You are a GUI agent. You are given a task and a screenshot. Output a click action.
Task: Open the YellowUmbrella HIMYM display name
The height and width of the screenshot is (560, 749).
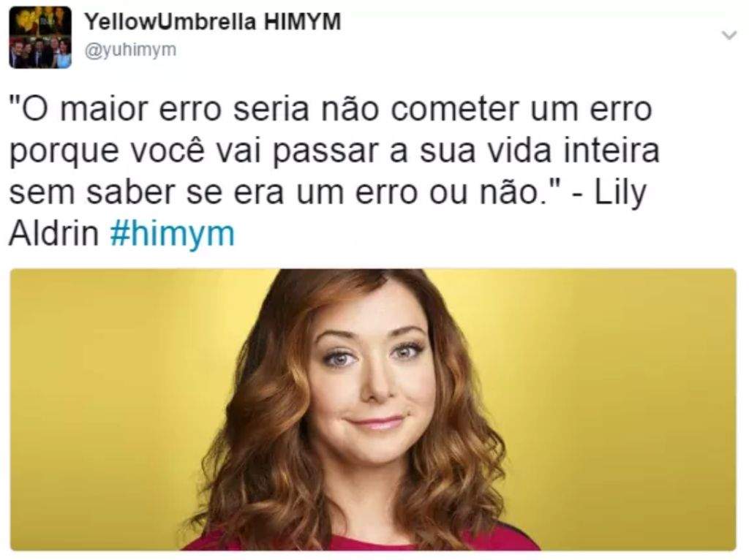coord(213,21)
